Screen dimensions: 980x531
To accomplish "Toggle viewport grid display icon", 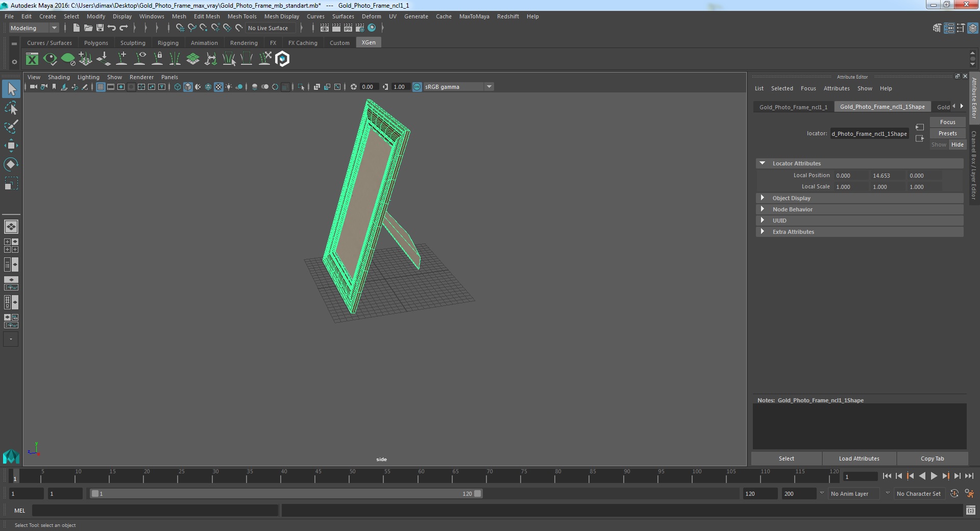I will click(101, 87).
